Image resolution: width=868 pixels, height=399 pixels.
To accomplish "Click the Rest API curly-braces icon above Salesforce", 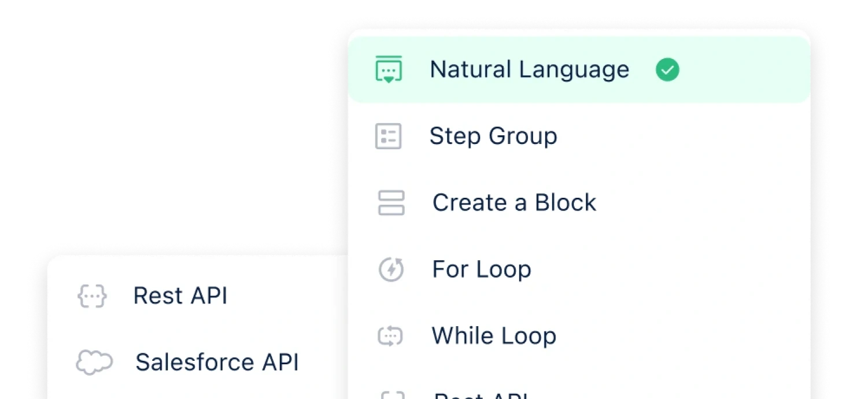I will [x=92, y=296].
